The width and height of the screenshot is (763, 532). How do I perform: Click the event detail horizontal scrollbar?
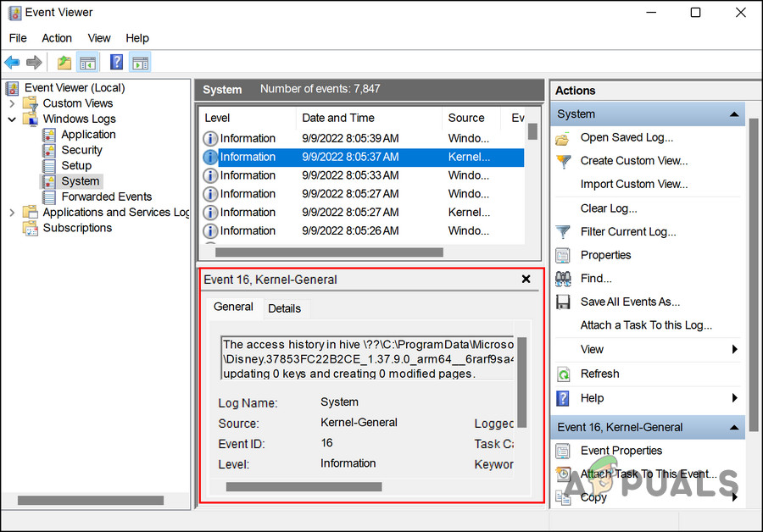click(x=304, y=487)
